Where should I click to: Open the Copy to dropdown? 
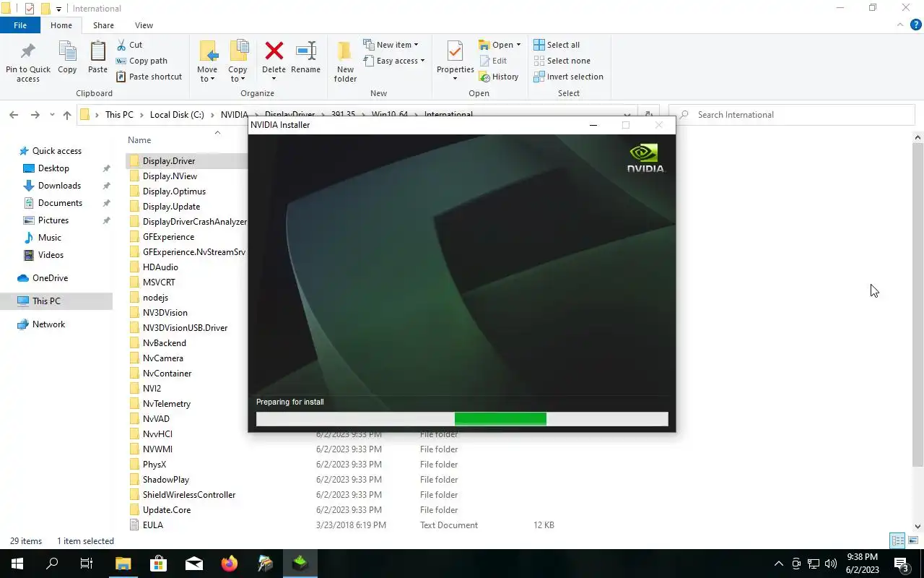pyautogui.click(x=237, y=79)
